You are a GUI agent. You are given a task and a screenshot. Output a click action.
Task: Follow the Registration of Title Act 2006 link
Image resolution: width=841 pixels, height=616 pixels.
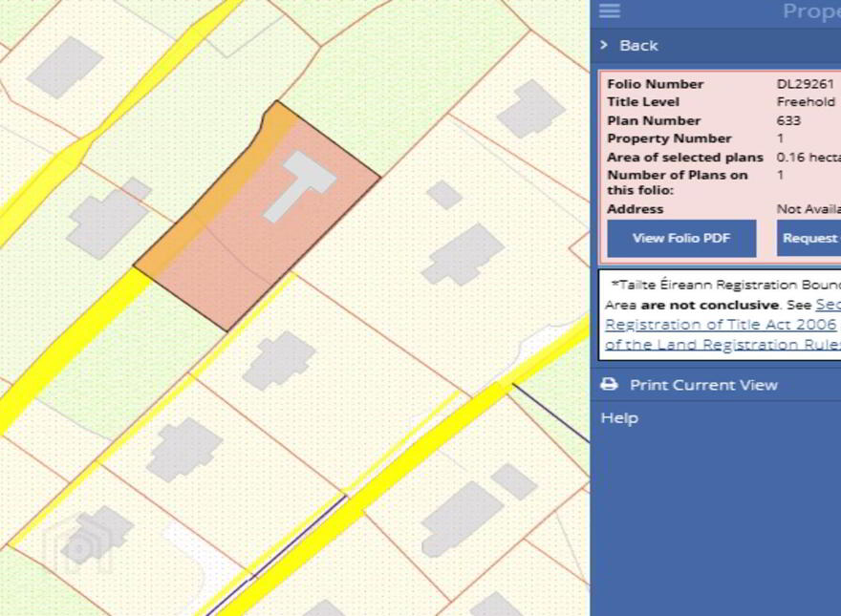click(721, 325)
